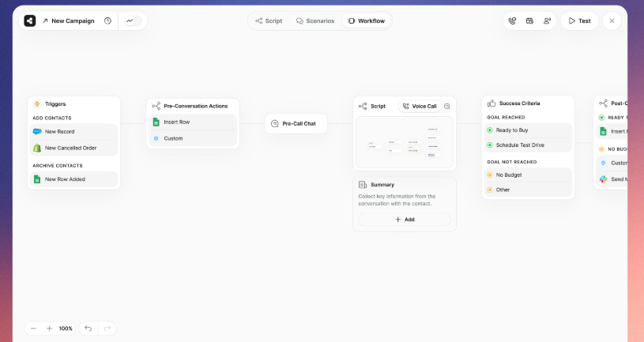Toggle the analytics switch

(133, 21)
